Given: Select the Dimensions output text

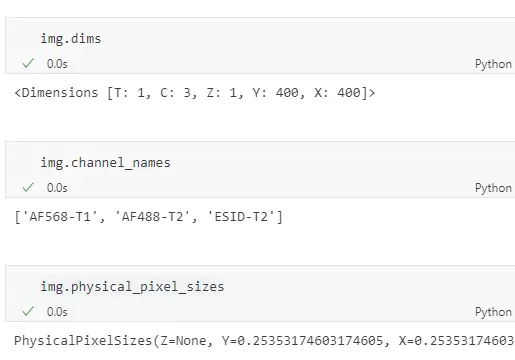Looking at the screenshot, I should pyautogui.click(x=195, y=93).
